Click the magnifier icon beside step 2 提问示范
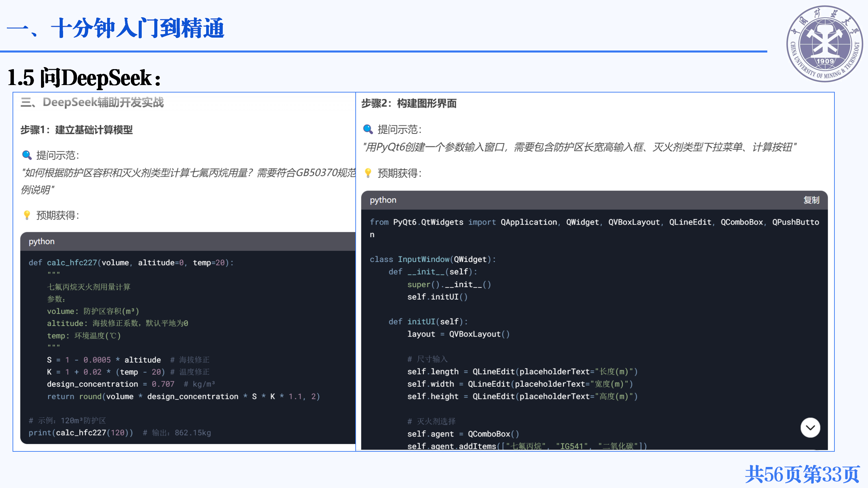 pos(368,129)
